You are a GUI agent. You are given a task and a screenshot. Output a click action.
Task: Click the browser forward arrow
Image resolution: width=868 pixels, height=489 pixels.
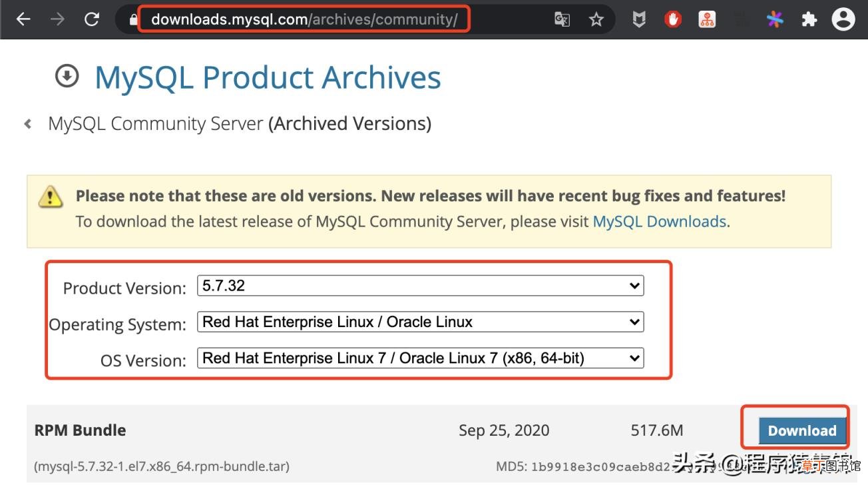tap(58, 19)
